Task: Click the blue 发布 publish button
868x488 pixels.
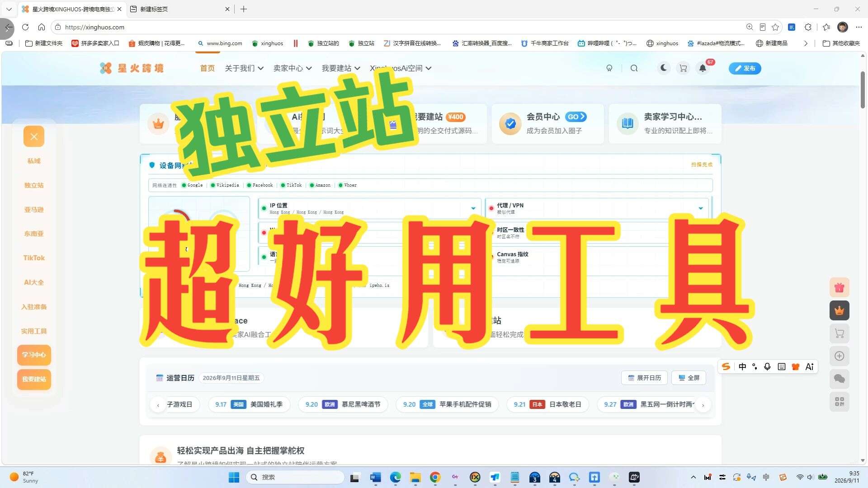Action: point(745,68)
